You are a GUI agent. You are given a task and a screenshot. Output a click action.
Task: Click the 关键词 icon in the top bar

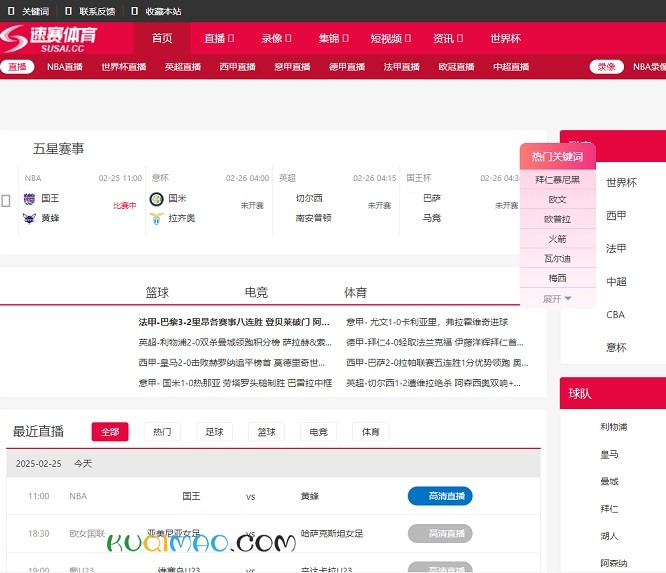click(x=11, y=11)
